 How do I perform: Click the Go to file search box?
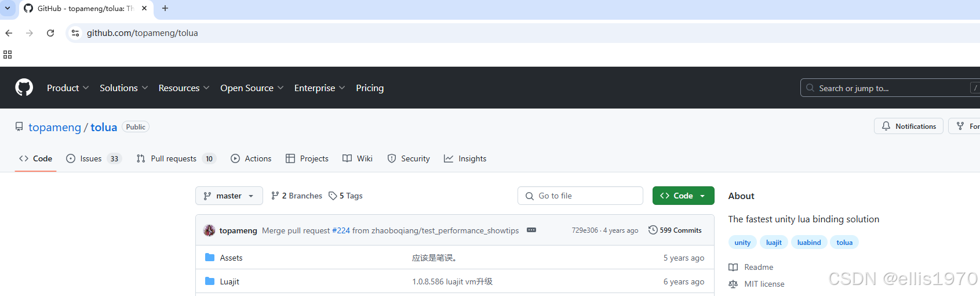[580, 196]
